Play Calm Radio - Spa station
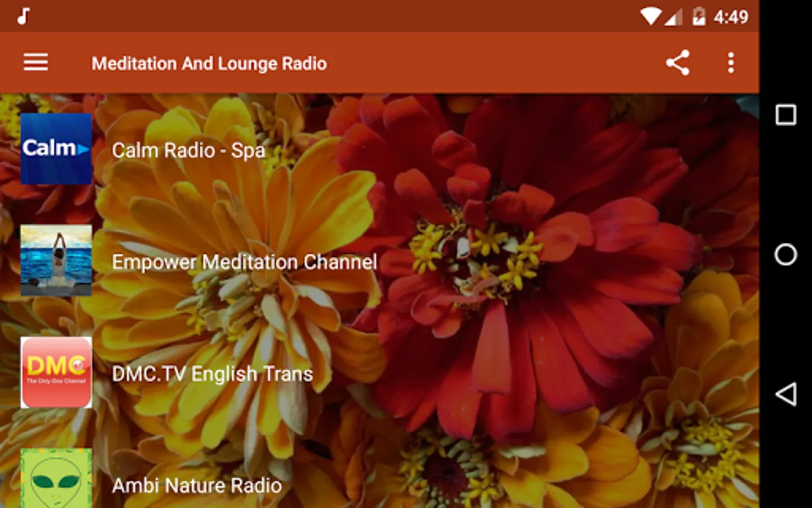Image resolution: width=812 pixels, height=508 pixels. click(188, 150)
